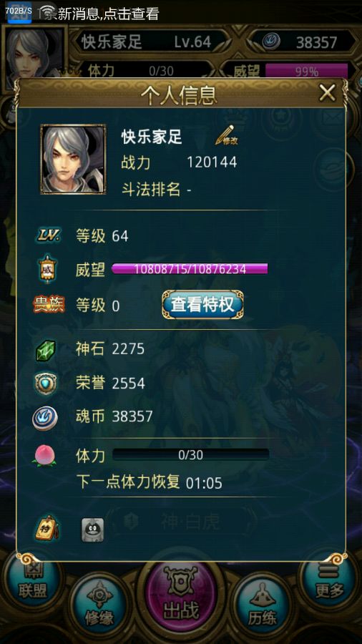This screenshot has width=362, height=644.
Task: Tap the QQ penguin icon
Action: (92, 530)
